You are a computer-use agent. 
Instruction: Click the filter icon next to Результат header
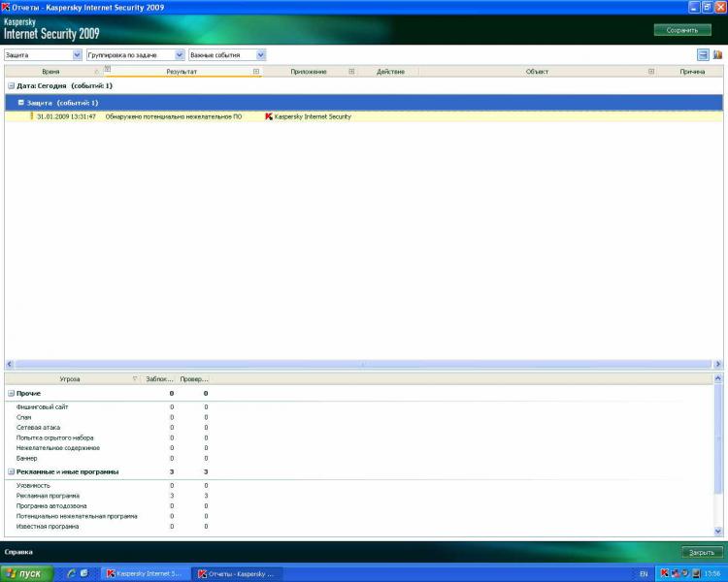coord(107,69)
